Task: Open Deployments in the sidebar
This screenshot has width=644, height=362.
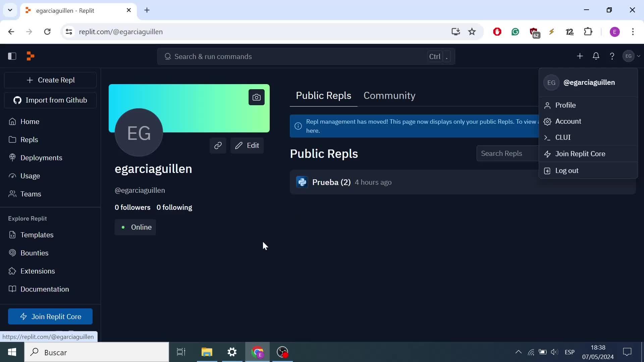Action: click(41, 158)
